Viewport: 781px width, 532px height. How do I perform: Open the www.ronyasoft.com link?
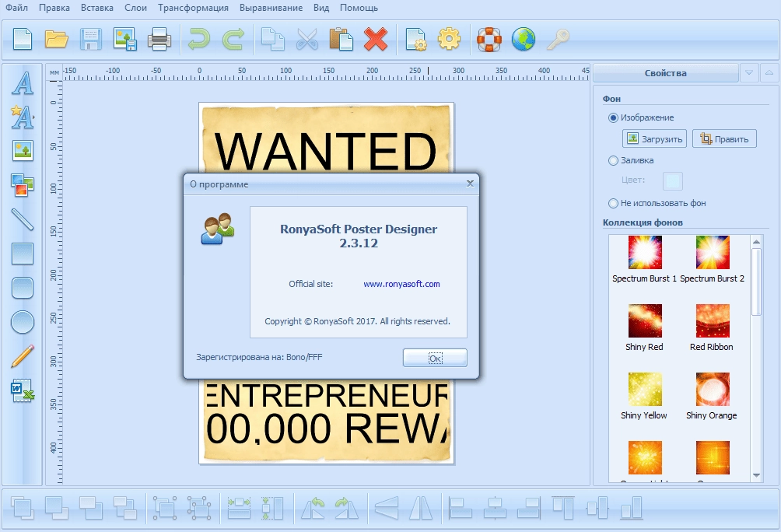(x=401, y=284)
